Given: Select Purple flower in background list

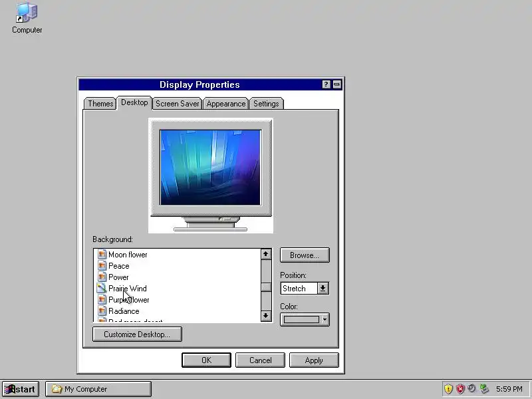Looking at the screenshot, I should 129,300.
